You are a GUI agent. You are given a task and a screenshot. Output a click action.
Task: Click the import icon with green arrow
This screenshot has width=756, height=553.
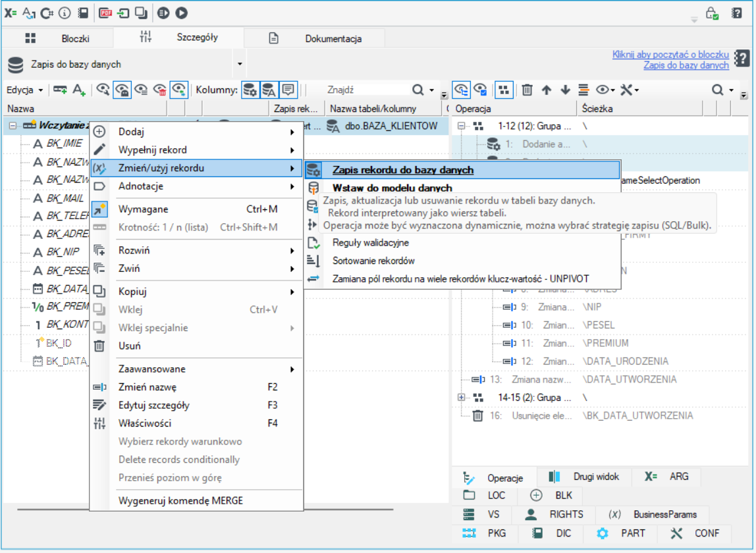coord(123,13)
